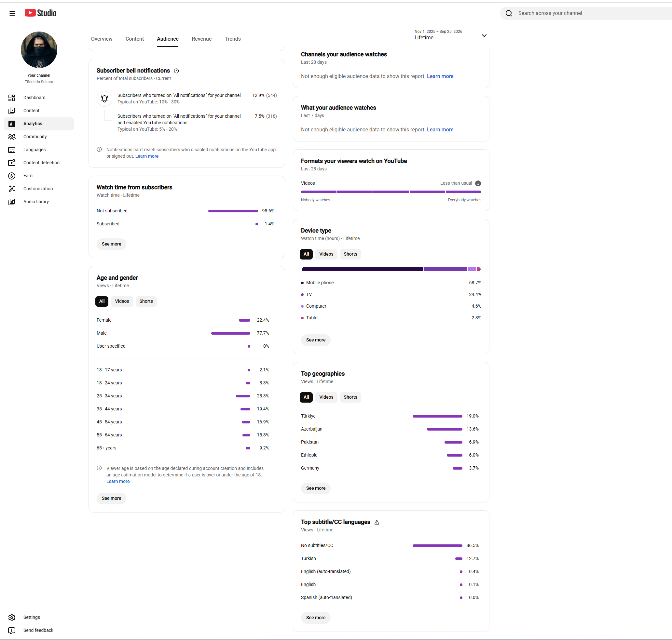Image resolution: width=672 pixels, height=640 pixels.
Task: Select the 'Shorts' filter in Device type
Action: (350, 254)
